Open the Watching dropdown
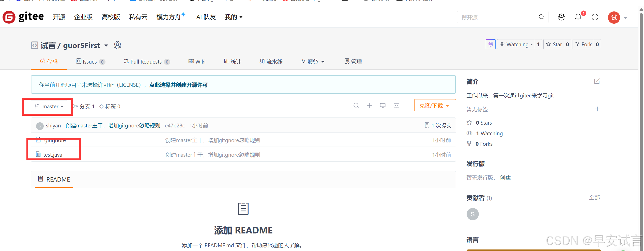The width and height of the screenshot is (644, 251). pyautogui.click(x=516, y=44)
